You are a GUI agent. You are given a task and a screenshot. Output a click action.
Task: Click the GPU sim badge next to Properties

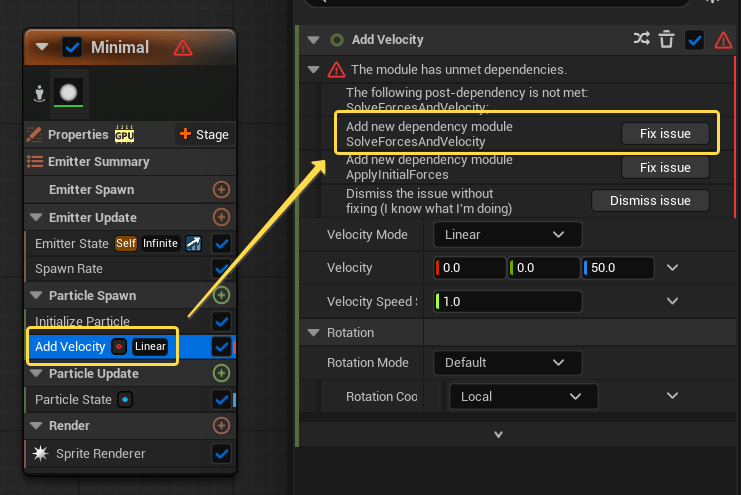pos(124,135)
